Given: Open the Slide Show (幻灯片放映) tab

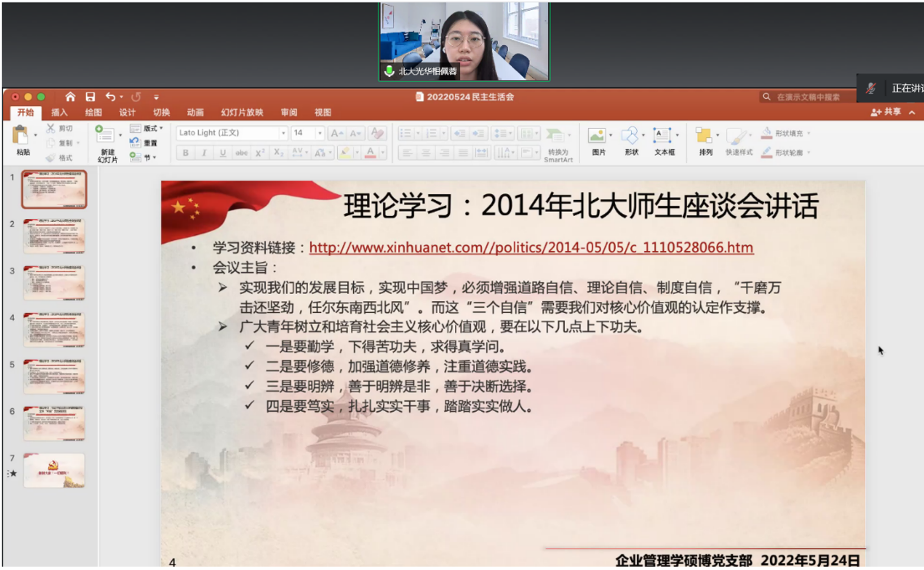Looking at the screenshot, I should pyautogui.click(x=242, y=113).
